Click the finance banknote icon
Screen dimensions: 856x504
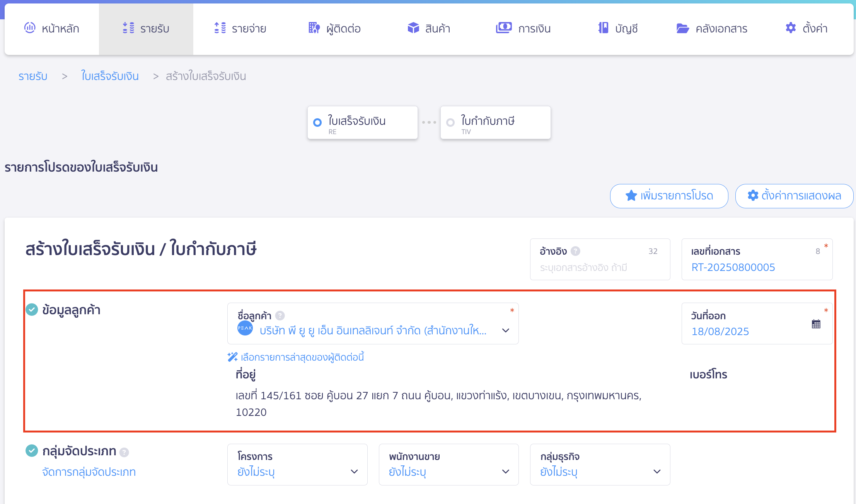(504, 28)
